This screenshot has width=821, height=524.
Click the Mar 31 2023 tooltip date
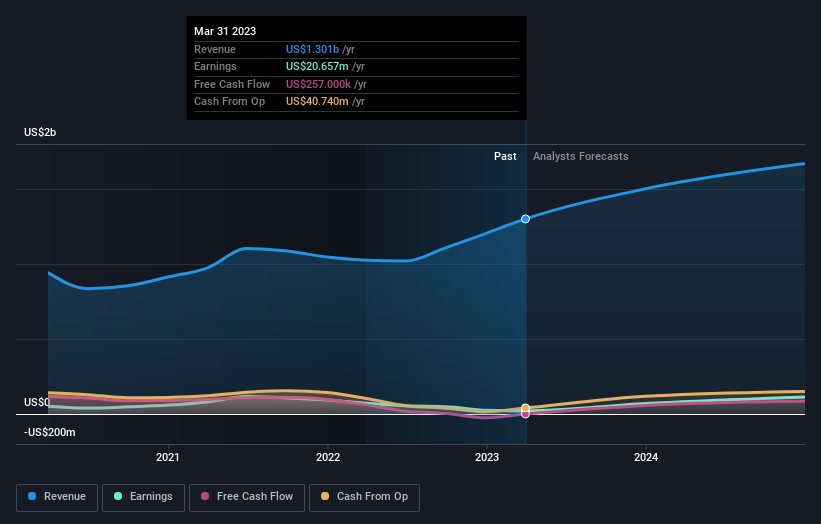(225, 31)
